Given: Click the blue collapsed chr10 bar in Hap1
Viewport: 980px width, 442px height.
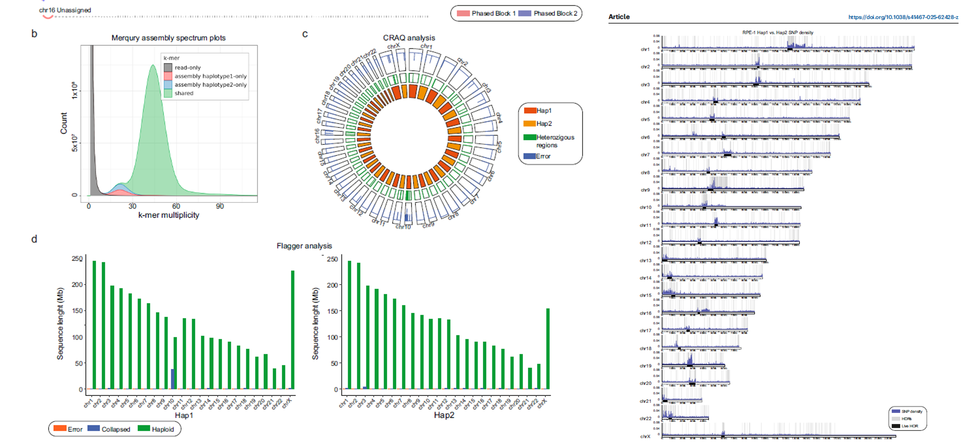Looking at the screenshot, I should pyautogui.click(x=173, y=379).
